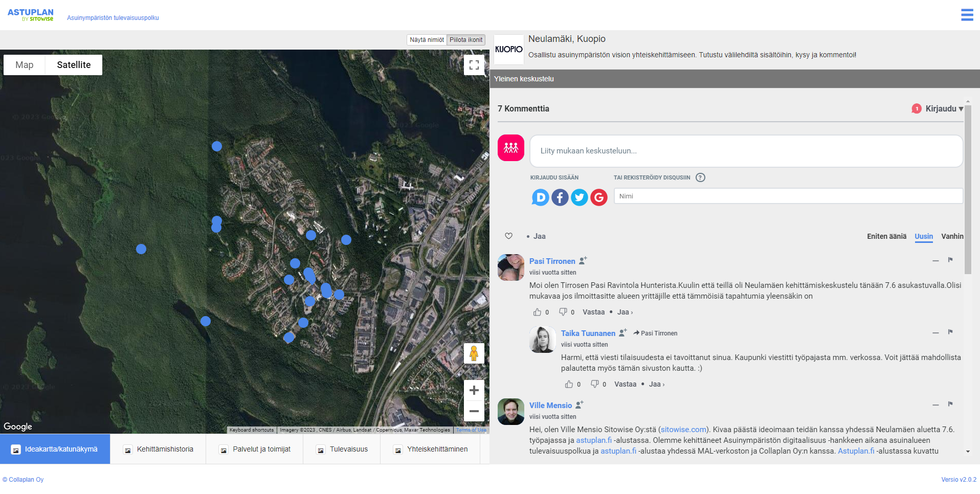Collapse Ville Mensio's comment
The height and width of the screenshot is (494, 980).
click(x=936, y=405)
